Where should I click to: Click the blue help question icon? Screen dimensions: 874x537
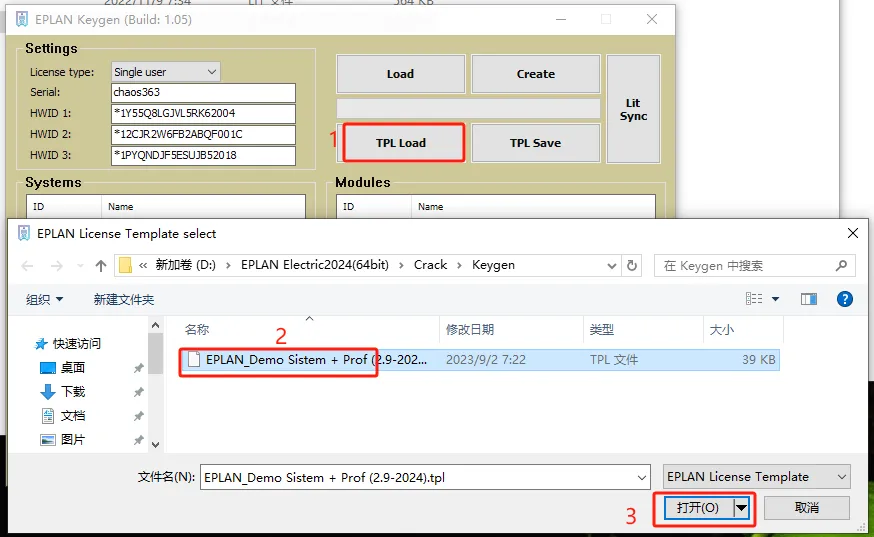pos(844,299)
